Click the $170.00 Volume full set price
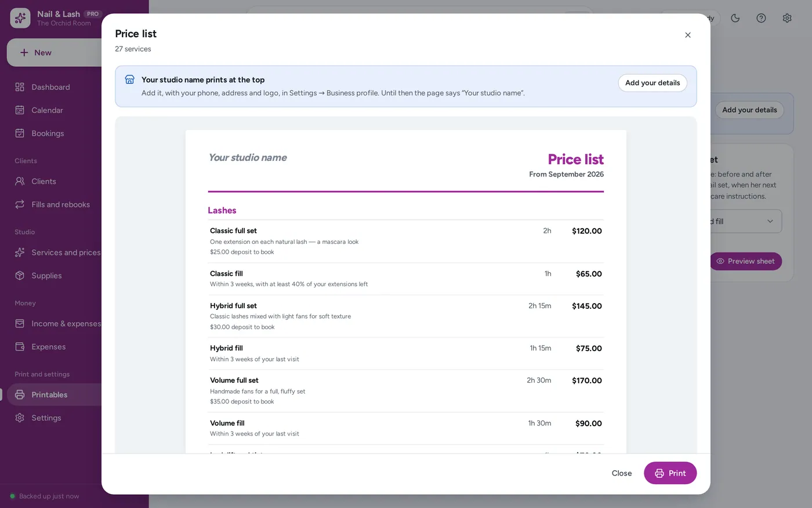Image resolution: width=812 pixels, height=508 pixels. [587, 381]
